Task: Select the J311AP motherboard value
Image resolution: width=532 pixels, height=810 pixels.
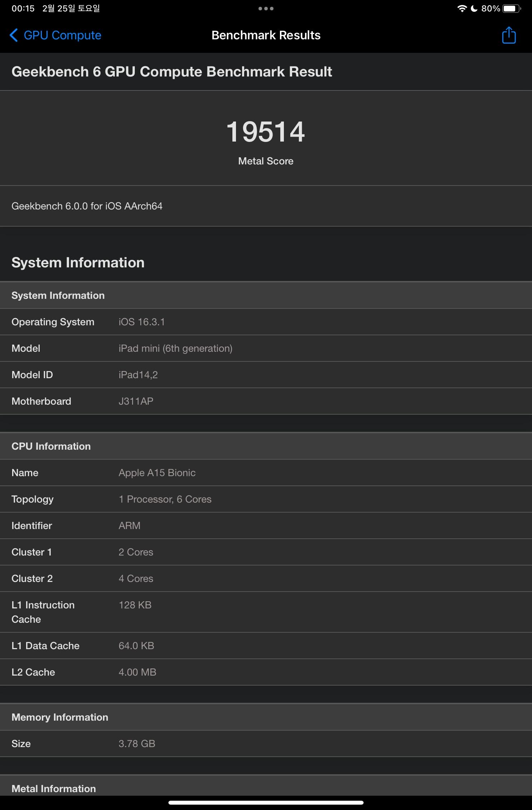Action: (136, 401)
